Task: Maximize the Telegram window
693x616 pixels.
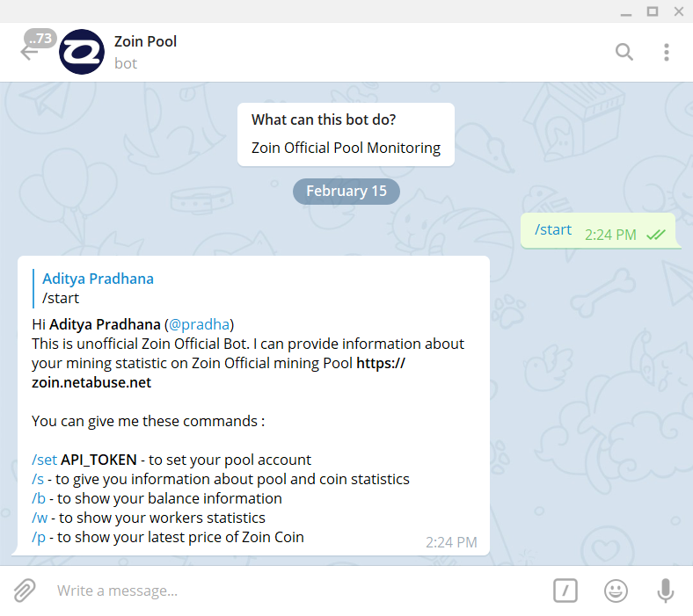Action: [x=653, y=11]
